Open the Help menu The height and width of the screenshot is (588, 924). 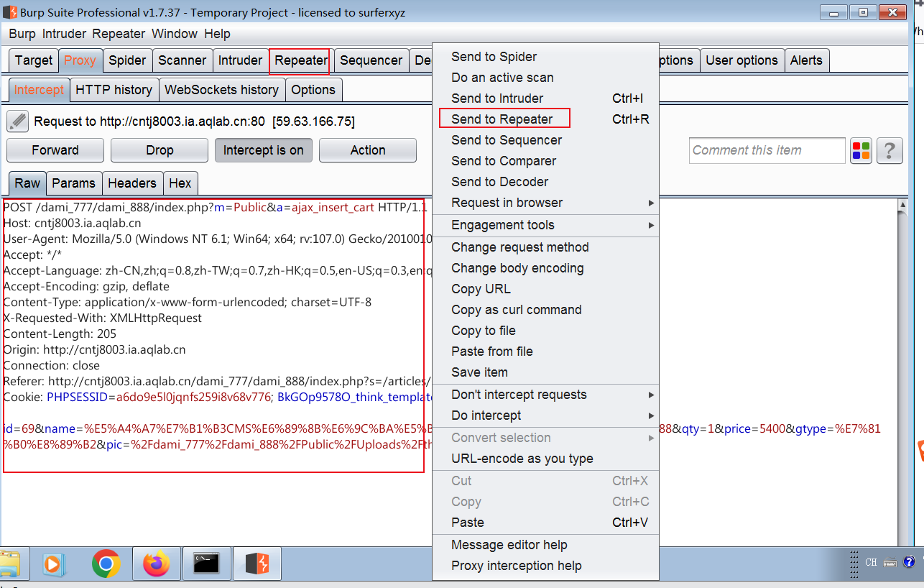(x=217, y=34)
